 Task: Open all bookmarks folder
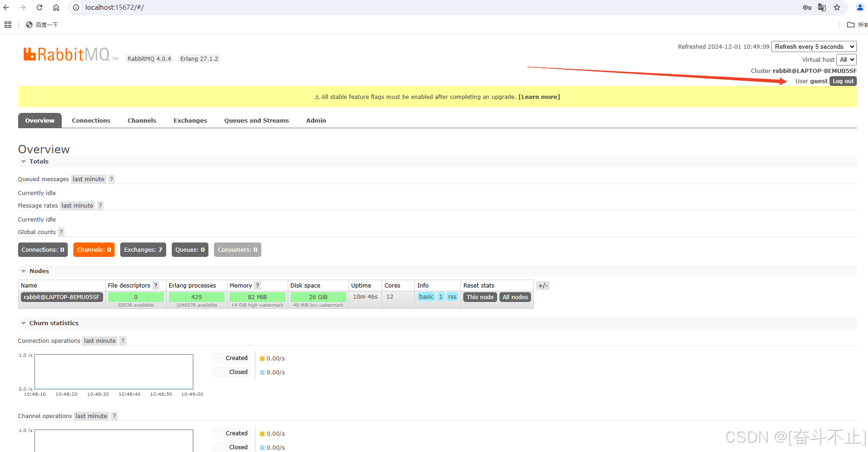[x=857, y=25]
